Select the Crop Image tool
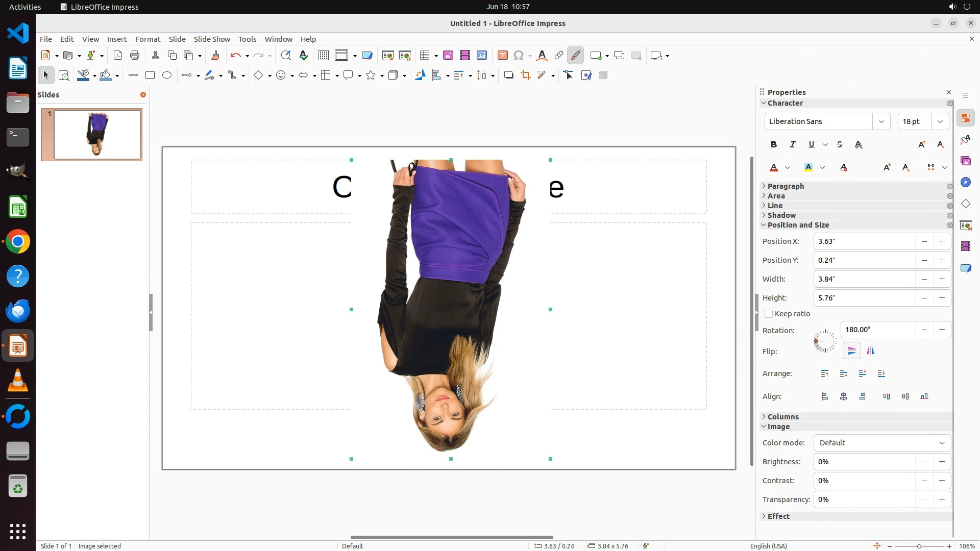 point(525,76)
